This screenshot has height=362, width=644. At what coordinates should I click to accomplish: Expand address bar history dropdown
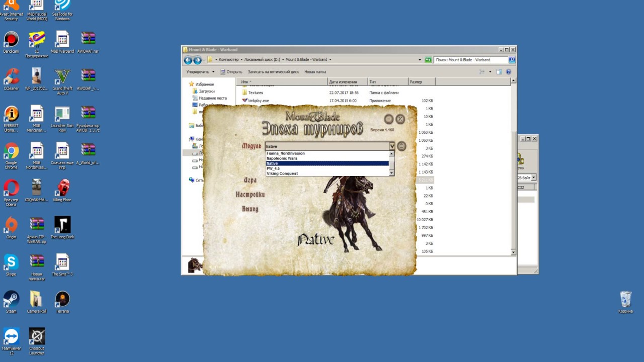pos(420,60)
